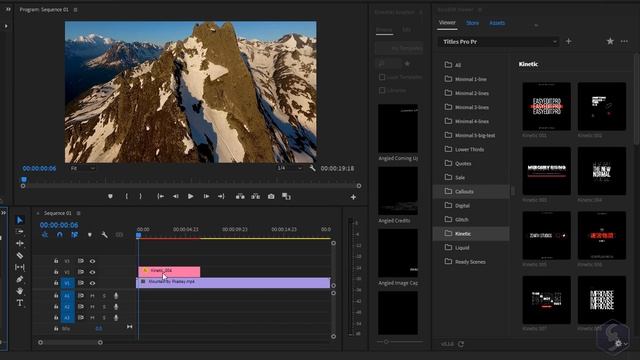Click the Add Marker icon in monitor

(110, 196)
